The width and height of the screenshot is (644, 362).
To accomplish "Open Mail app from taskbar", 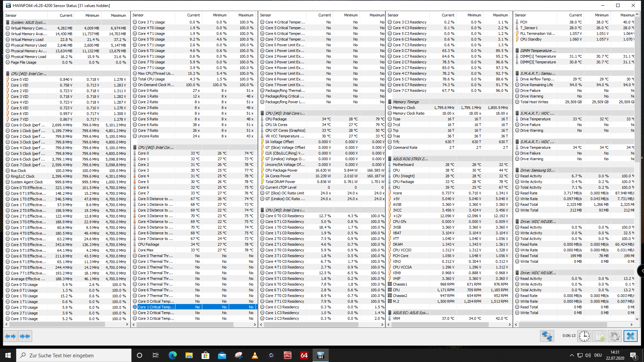I will (222, 355).
